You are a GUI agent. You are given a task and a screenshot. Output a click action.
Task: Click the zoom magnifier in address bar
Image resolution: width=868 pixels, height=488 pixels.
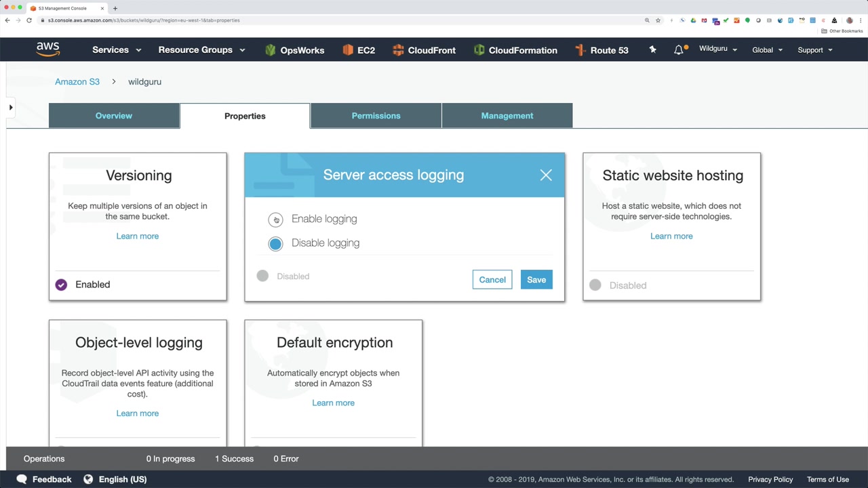(647, 20)
